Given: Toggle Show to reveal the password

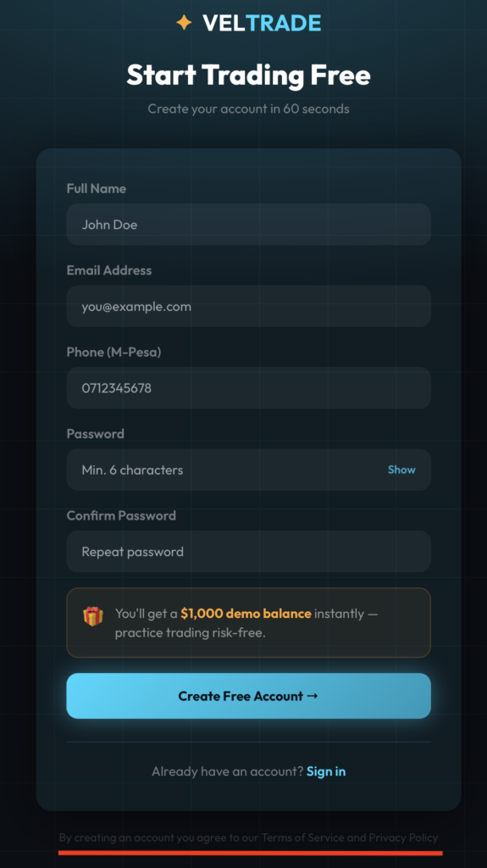Looking at the screenshot, I should point(401,470).
